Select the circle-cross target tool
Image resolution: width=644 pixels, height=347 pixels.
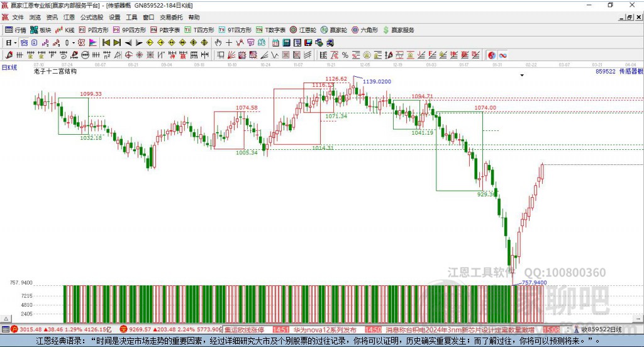click(128, 55)
